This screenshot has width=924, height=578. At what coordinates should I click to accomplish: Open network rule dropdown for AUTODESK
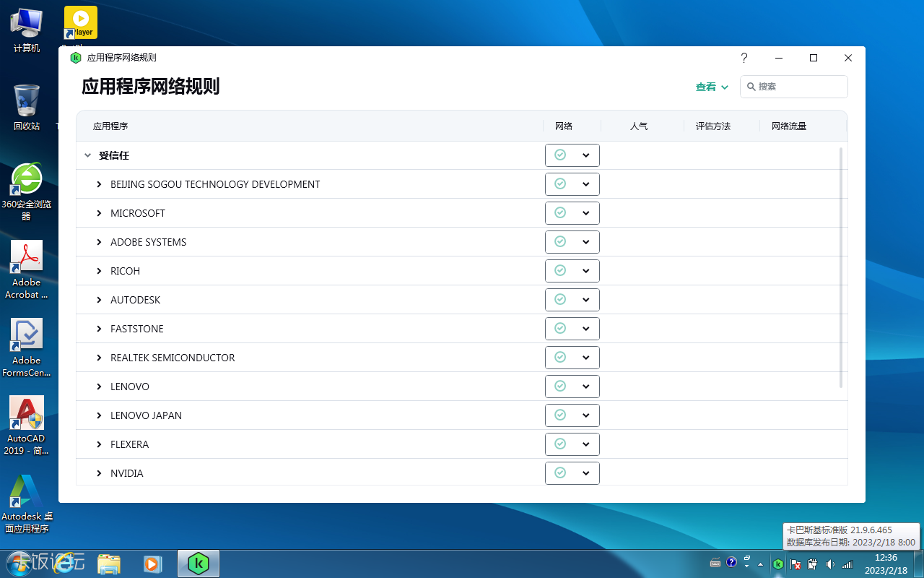(x=572, y=300)
